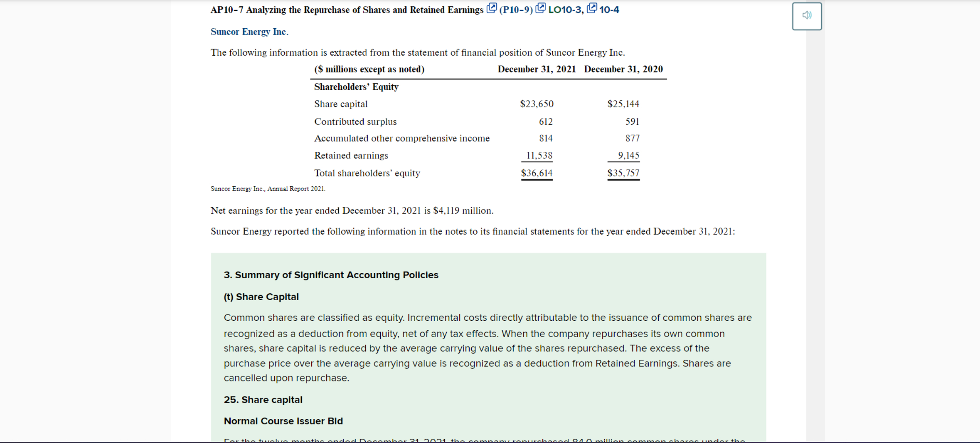Select the "(t) Share Capital" subheading
This screenshot has height=443, width=980.
point(261,297)
